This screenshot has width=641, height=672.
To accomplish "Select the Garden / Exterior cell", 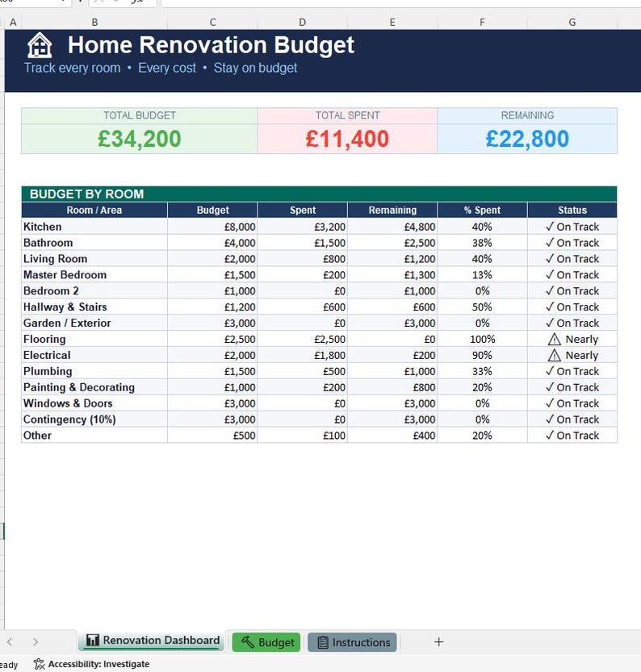I will [x=94, y=323].
